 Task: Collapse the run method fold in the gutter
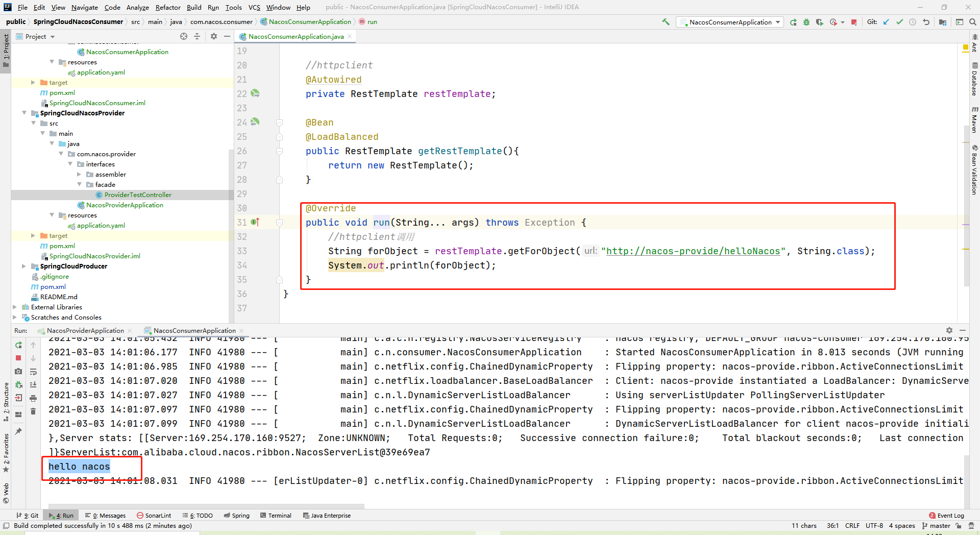tap(279, 222)
